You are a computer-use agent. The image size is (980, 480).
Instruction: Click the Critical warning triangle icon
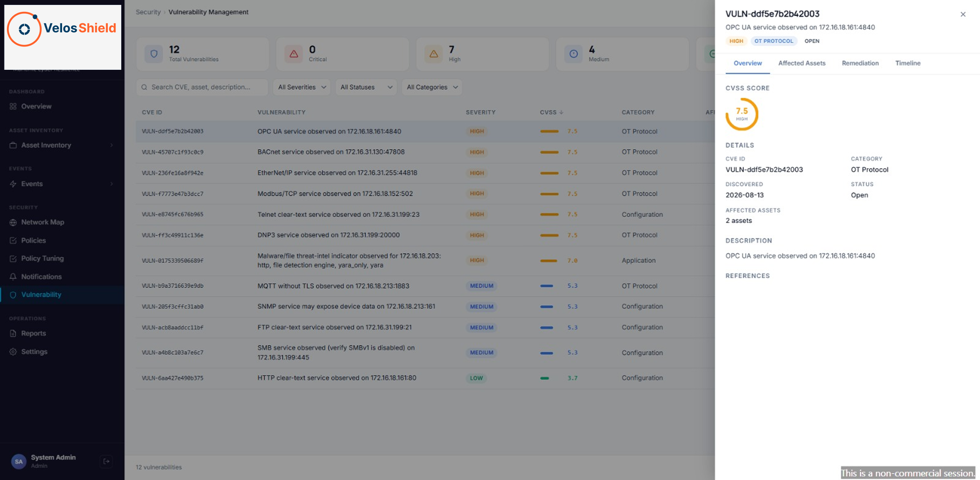pos(294,54)
